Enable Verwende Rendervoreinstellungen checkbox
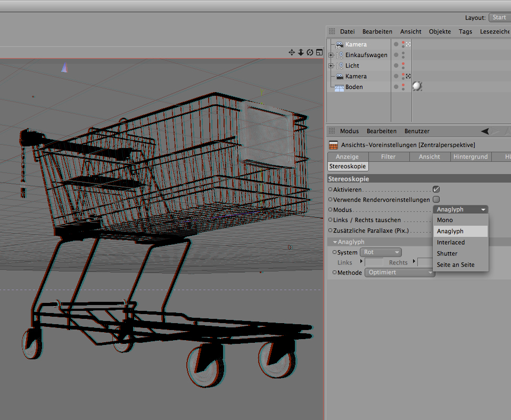 point(436,200)
